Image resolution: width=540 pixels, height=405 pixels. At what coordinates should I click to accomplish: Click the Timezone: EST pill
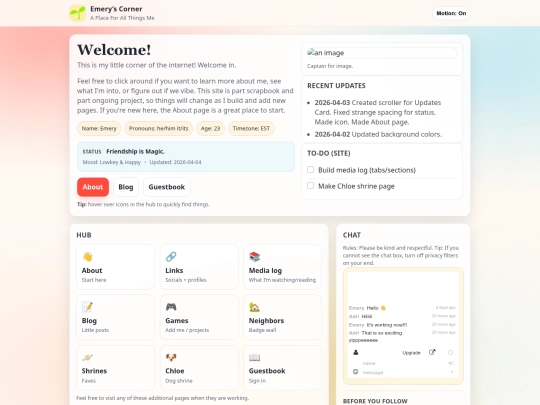click(251, 128)
